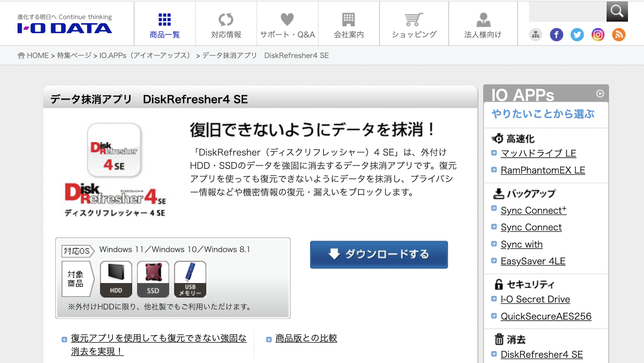Click heading 復旧できないようにデータを抹消！
This screenshot has width=644, height=363.
[x=312, y=130]
